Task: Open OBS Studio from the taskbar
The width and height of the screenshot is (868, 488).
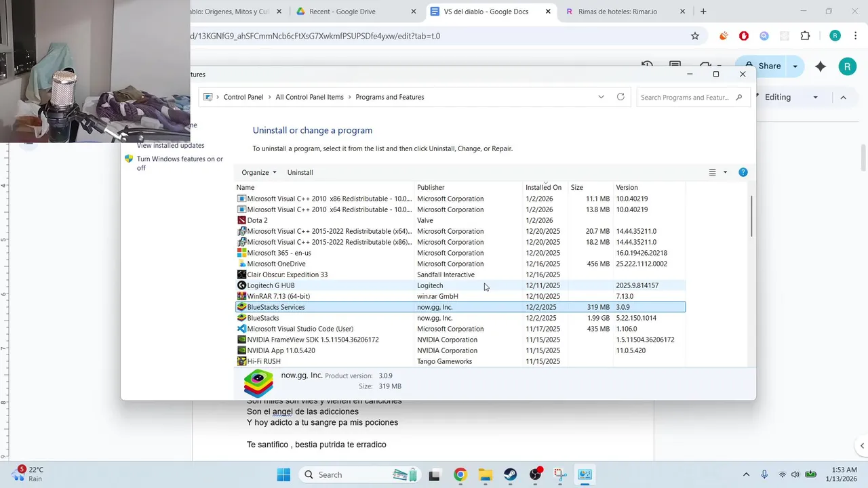Action: tap(535, 474)
